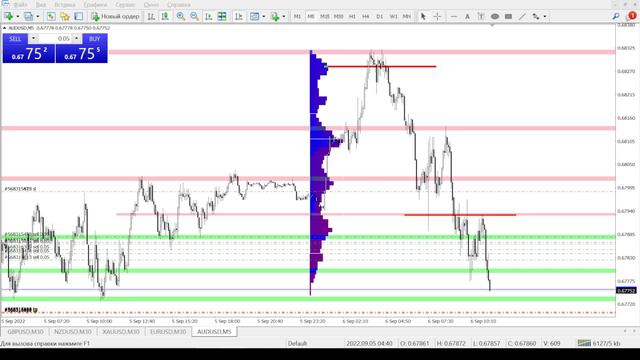
Task: Switch to M1 timeframe
Action: tap(297, 16)
